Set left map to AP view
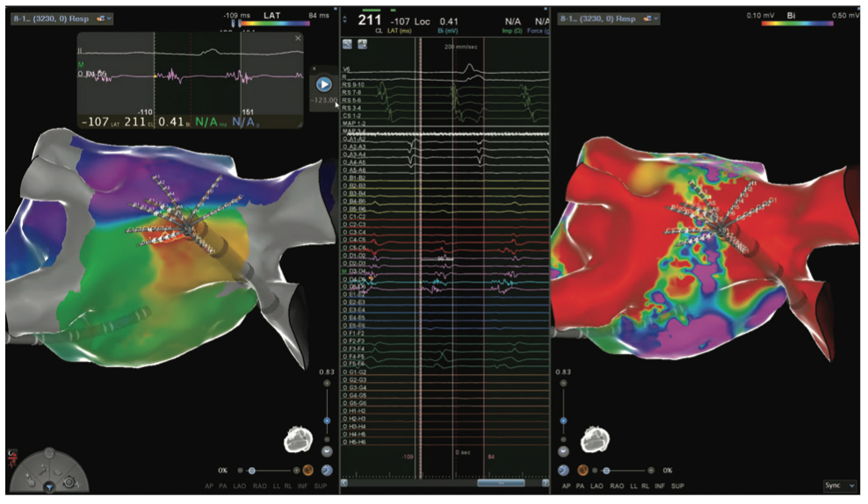868x504 pixels. 209,486
